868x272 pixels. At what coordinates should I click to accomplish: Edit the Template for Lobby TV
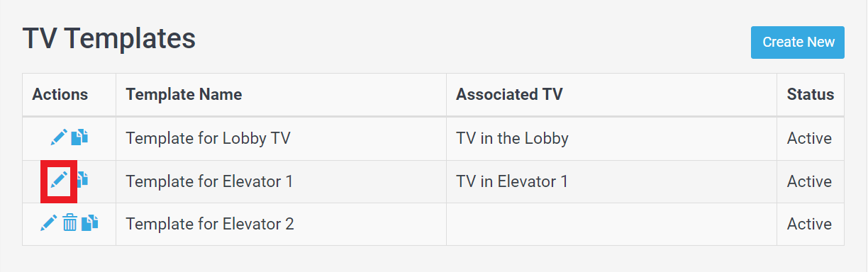59,137
